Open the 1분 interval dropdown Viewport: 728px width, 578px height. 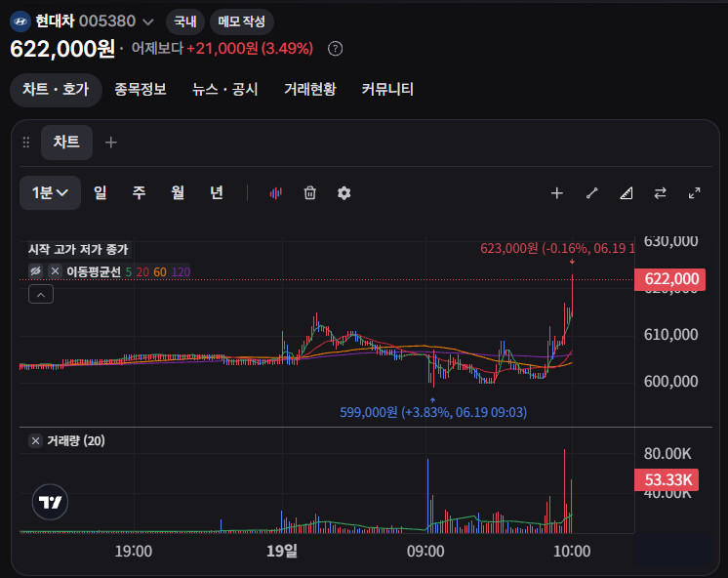click(x=50, y=192)
